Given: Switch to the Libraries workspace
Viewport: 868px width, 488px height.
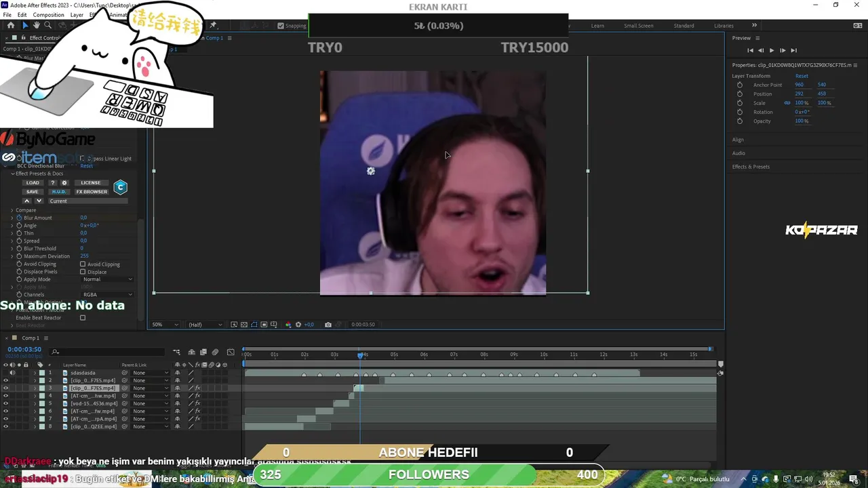Looking at the screenshot, I should tap(724, 26).
